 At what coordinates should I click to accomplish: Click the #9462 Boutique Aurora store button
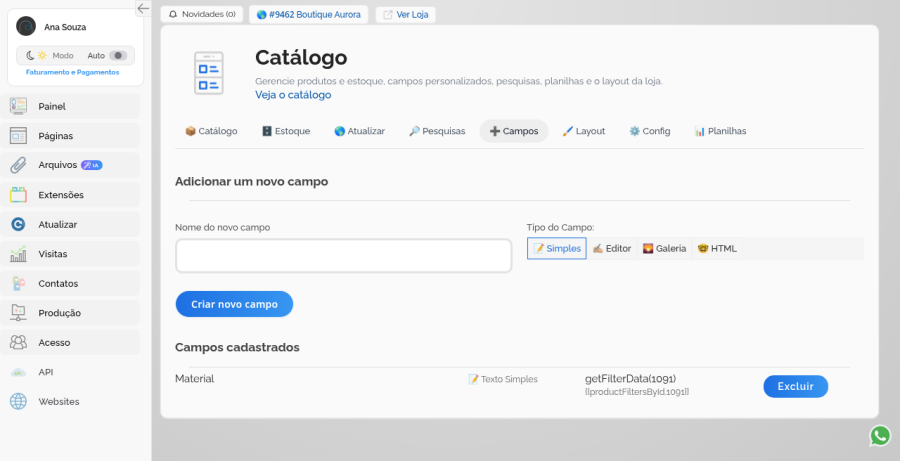pyautogui.click(x=309, y=14)
